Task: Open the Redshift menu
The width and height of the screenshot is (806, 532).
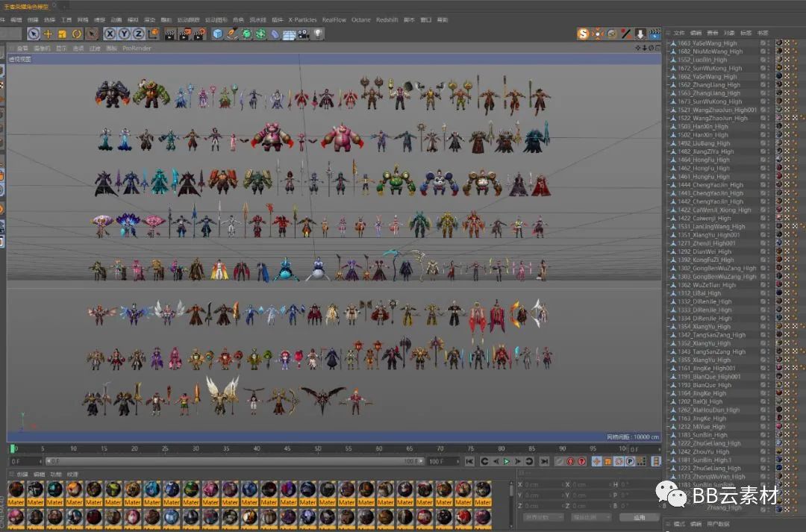Action: pos(387,20)
